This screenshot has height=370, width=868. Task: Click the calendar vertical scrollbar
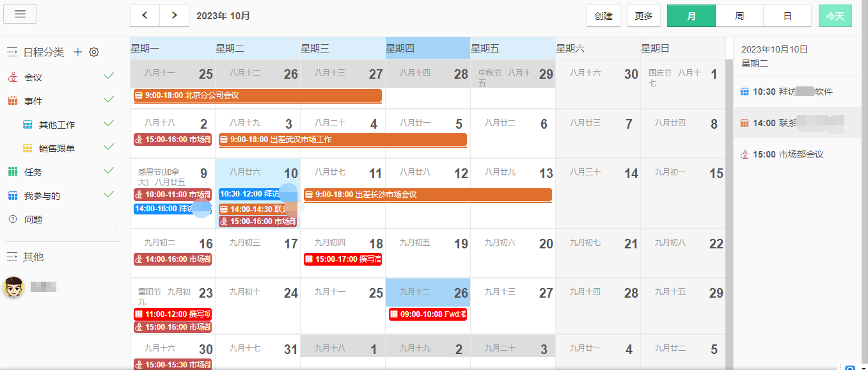tap(729, 192)
